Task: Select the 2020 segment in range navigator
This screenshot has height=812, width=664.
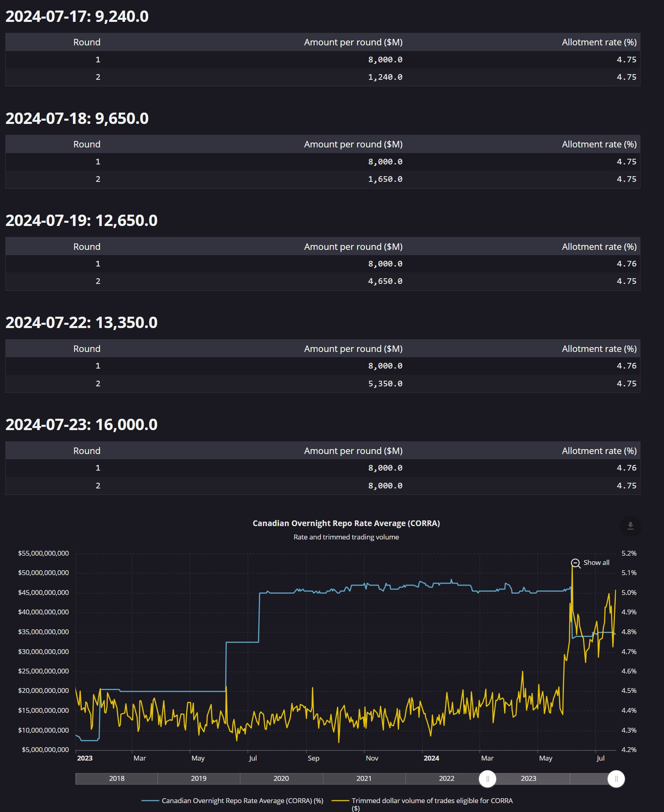Action: [281, 778]
